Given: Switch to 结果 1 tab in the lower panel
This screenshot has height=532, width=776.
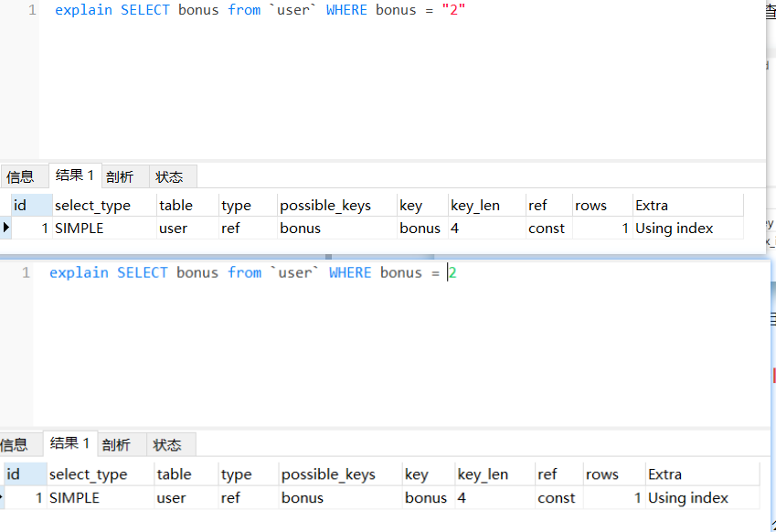Looking at the screenshot, I should click(69, 443).
